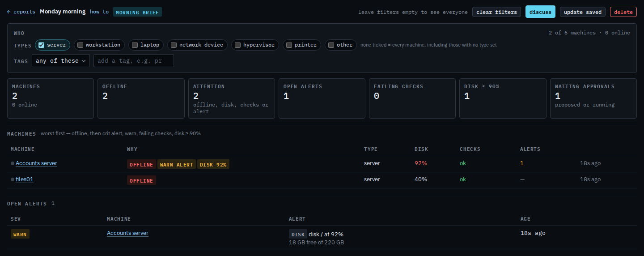Focus the add a tag input field
The image size is (644, 256).
click(134, 61)
